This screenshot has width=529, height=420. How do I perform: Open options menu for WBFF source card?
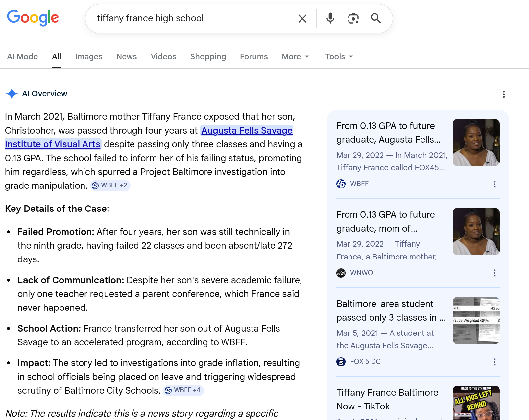pos(494,184)
